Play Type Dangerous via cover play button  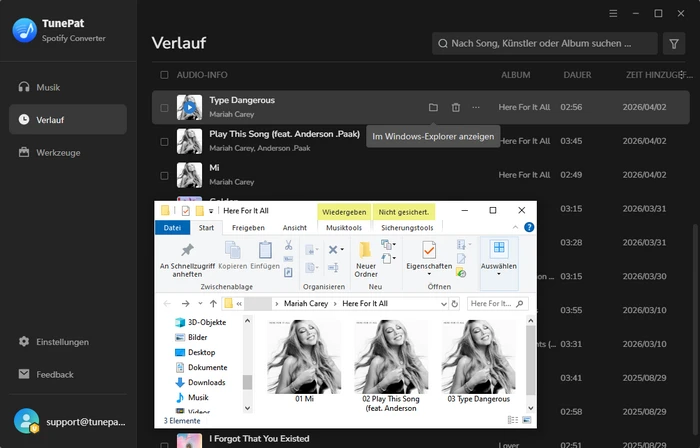(189, 107)
